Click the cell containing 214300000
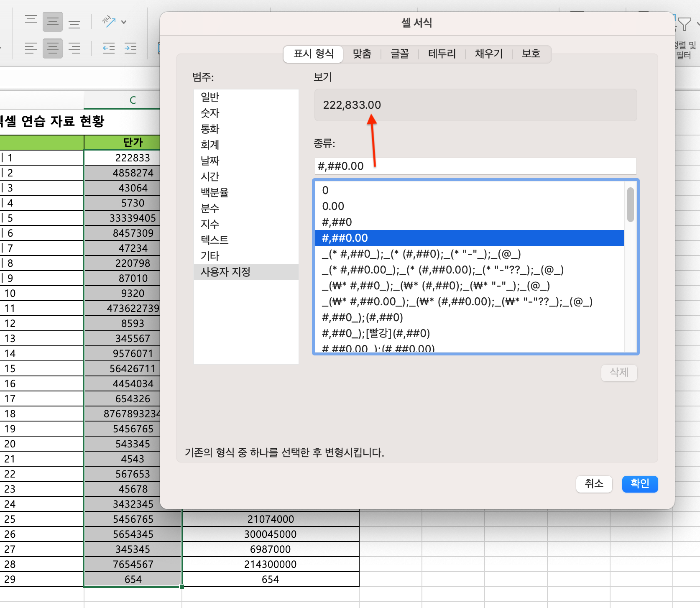This screenshot has width=700, height=608. coord(271,564)
